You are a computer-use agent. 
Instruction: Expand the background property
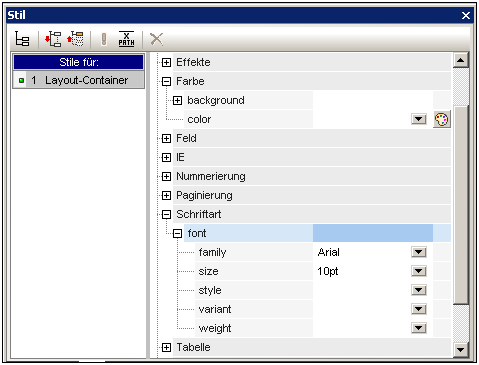pos(177,100)
